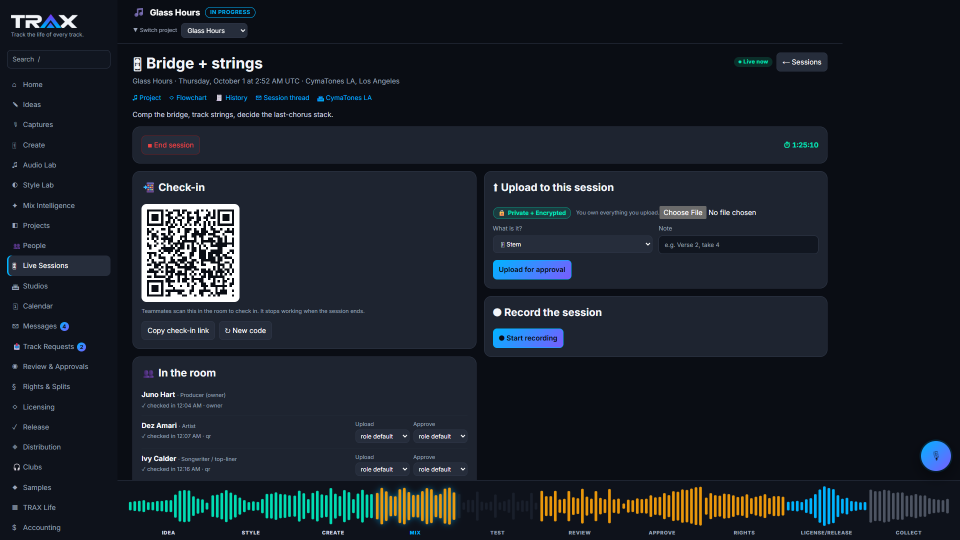The width and height of the screenshot is (960, 540).
Task: Click Start recording button
Action: [528, 338]
